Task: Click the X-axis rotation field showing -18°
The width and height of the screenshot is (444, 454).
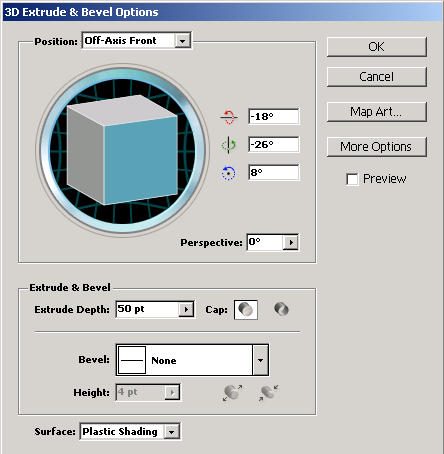Action: [274, 117]
